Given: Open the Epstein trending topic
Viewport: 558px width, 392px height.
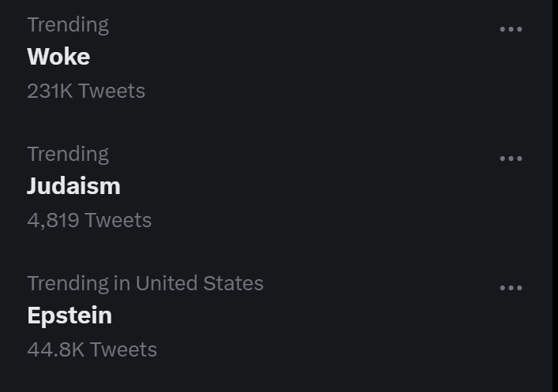Looking at the screenshot, I should click(69, 315).
